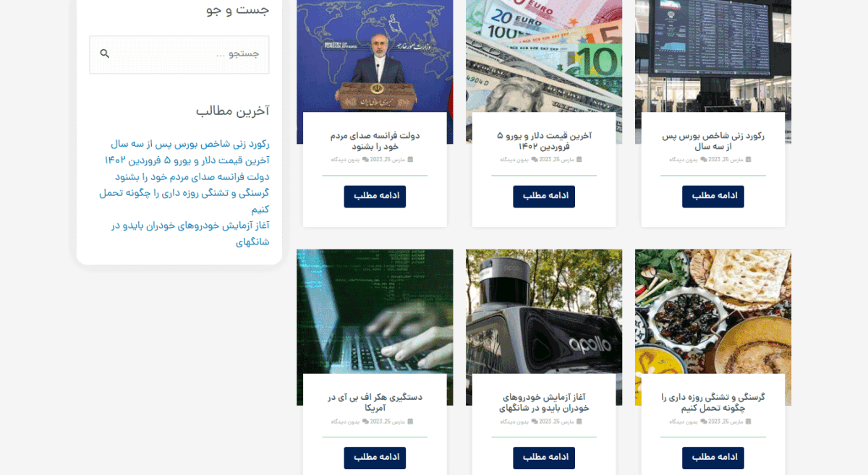This screenshot has height=475, width=868.
Task: Open sidebar link دولت فرانسه صدای مردم
Action: coord(192,176)
